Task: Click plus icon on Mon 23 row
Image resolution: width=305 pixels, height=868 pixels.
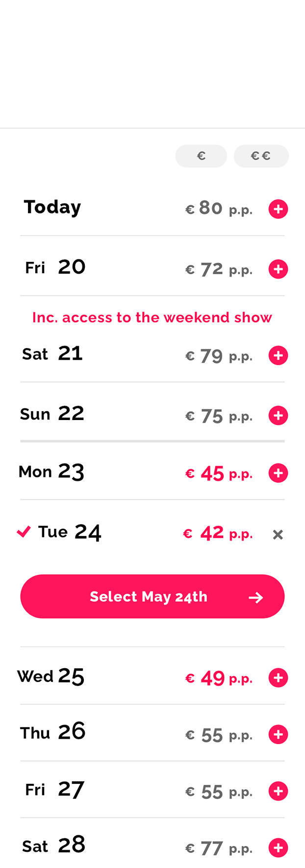Action: coord(278,473)
